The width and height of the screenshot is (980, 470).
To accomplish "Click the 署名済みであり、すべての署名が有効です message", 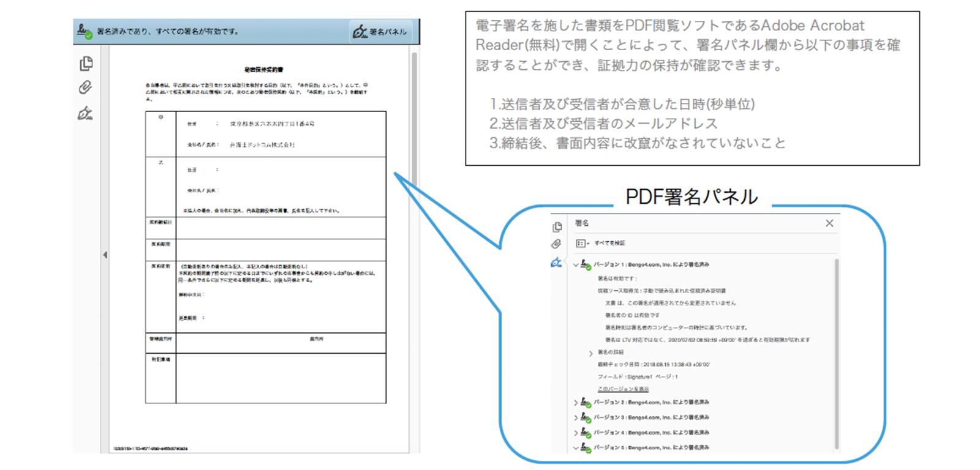I will pyautogui.click(x=168, y=31).
